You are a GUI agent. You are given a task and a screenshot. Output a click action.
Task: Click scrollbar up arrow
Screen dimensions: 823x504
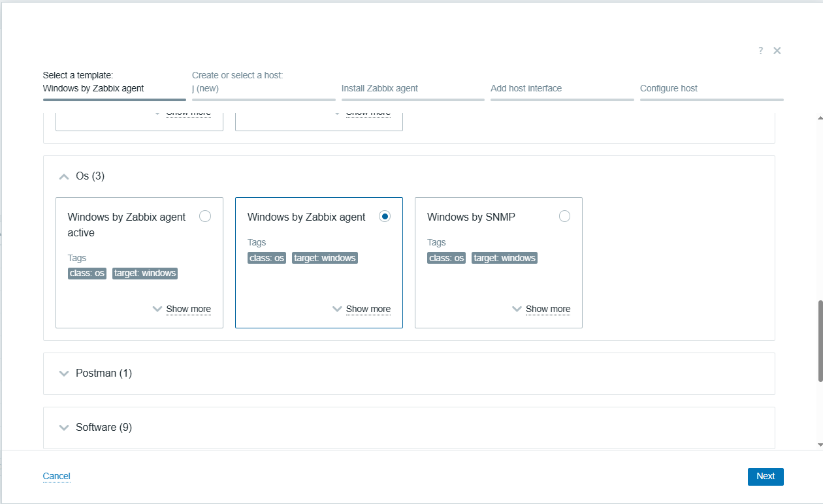tap(820, 118)
